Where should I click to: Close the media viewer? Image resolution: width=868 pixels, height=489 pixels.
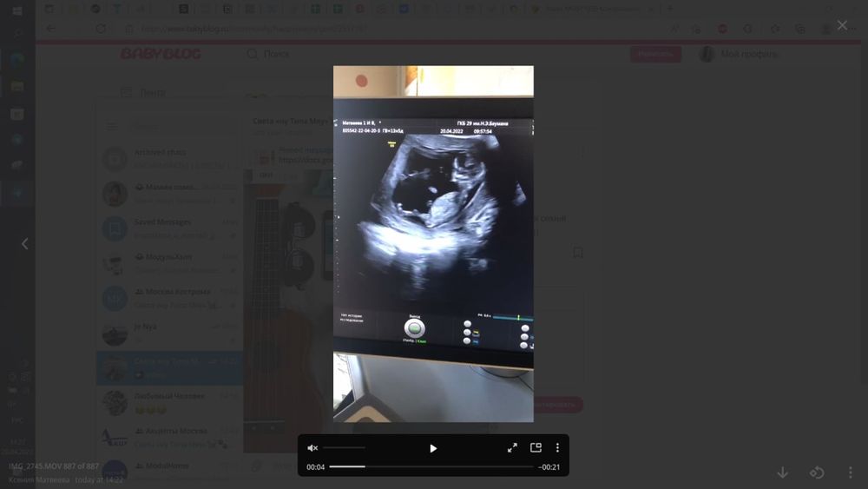842,25
